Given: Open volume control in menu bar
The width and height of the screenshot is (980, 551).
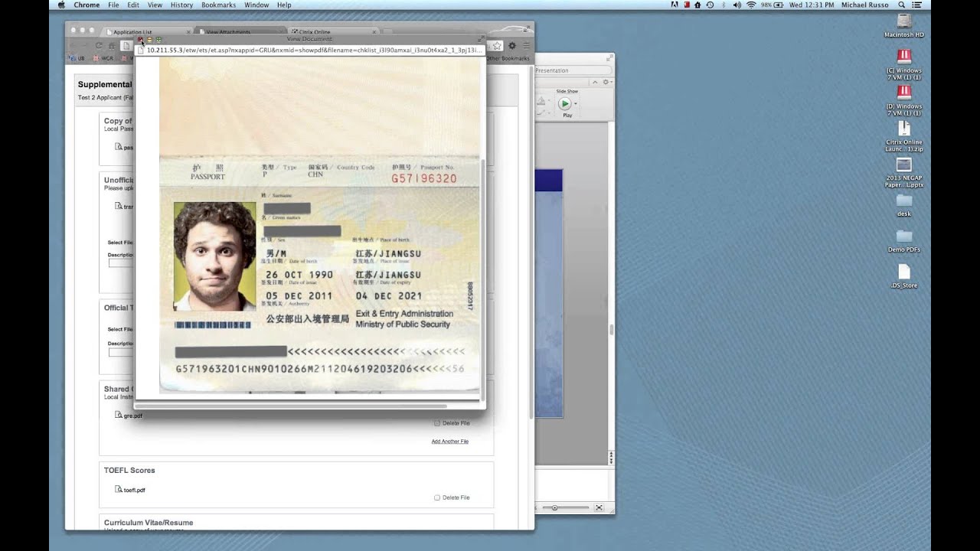Looking at the screenshot, I should tap(737, 5).
